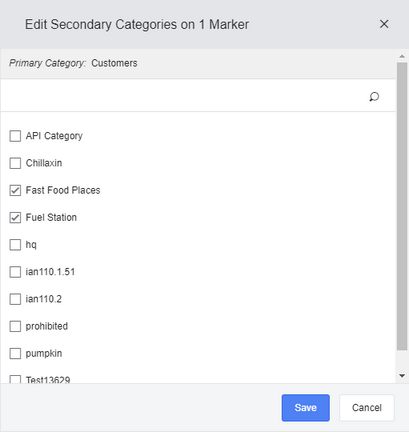Check the API Category checkbox
The height and width of the screenshot is (432, 409).
pyautogui.click(x=15, y=136)
